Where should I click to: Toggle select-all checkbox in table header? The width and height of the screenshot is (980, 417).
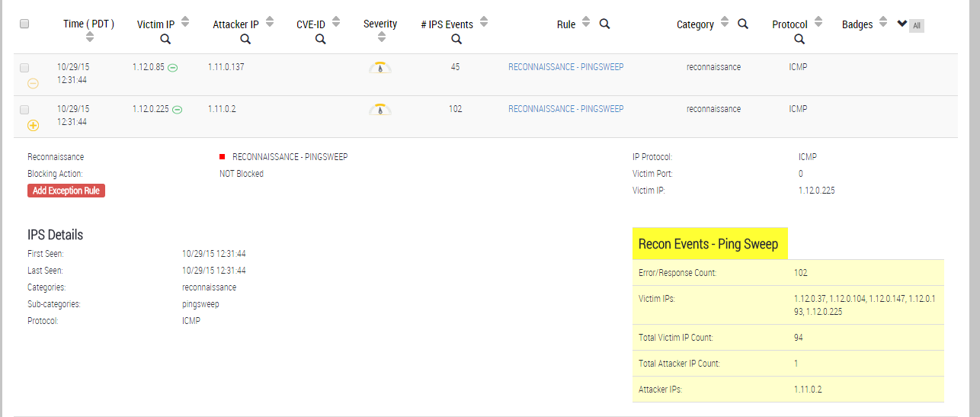tap(24, 24)
